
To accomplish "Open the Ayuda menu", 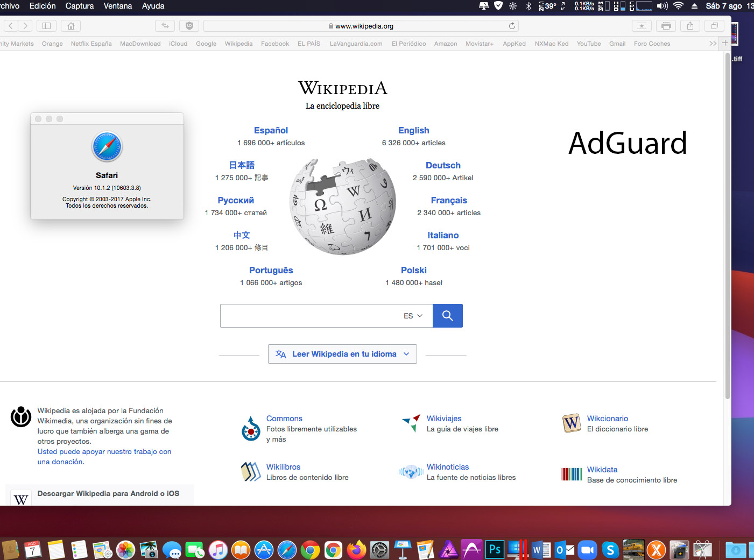I will pyautogui.click(x=153, y=6).
